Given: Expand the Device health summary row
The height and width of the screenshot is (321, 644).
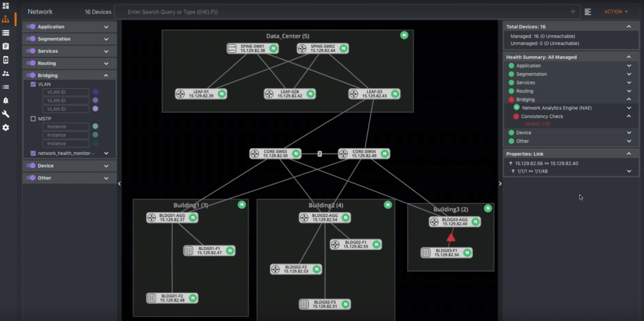Looking at the screenshot, I should click(629, 133).
